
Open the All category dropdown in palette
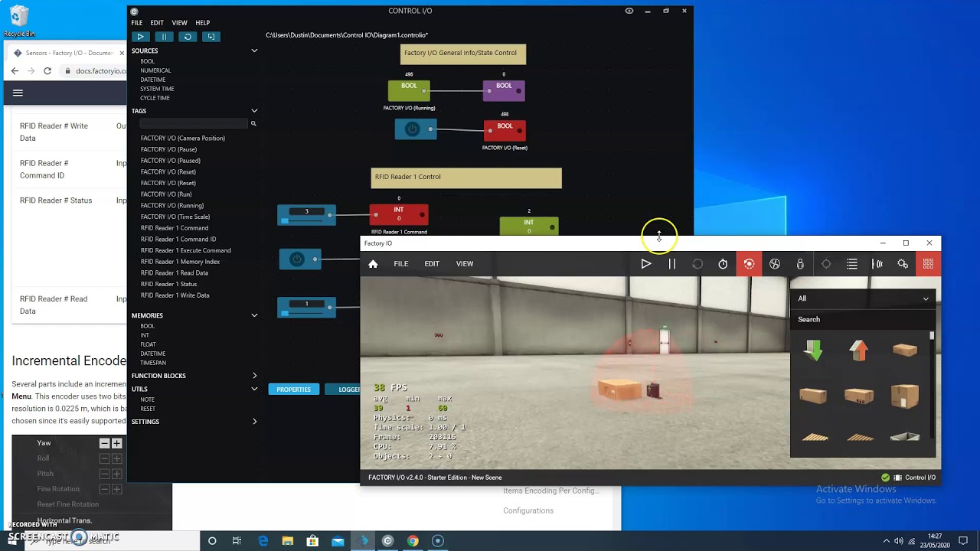click(x=863, y=298)
